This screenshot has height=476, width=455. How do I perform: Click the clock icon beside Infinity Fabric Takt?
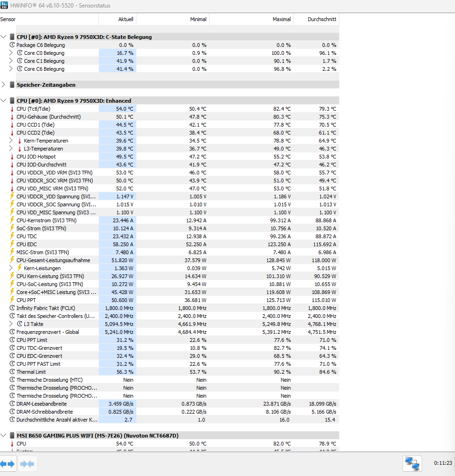[x=12, y=308]
